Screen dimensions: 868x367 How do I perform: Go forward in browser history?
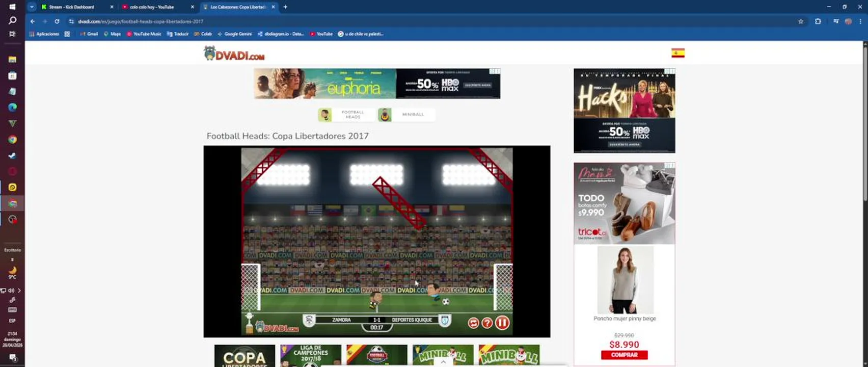(x=45, y=21)
